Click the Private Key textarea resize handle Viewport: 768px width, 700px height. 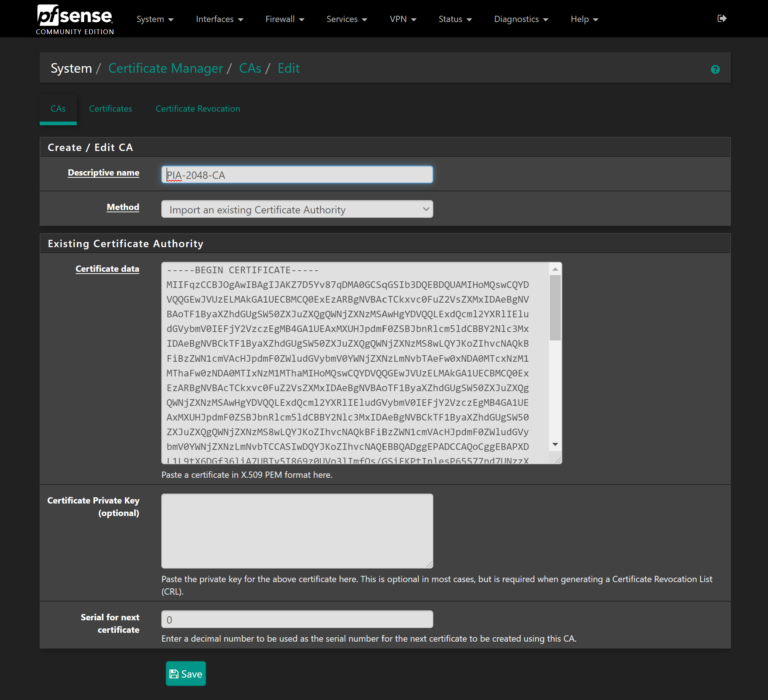[429, 564]
